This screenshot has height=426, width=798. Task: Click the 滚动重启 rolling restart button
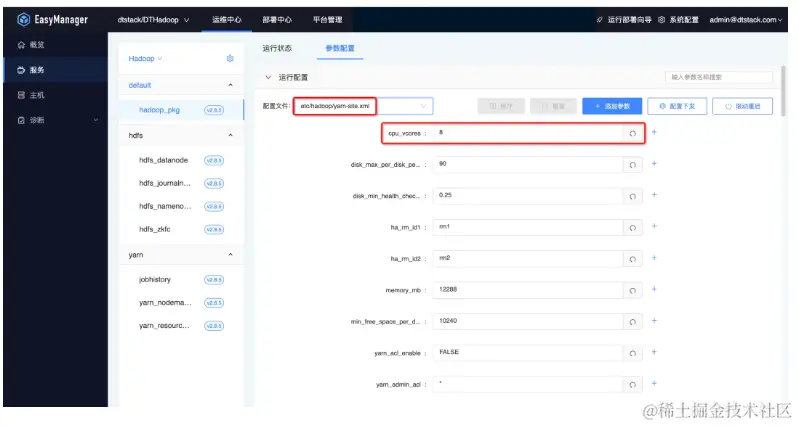click(x=743, y=106)
